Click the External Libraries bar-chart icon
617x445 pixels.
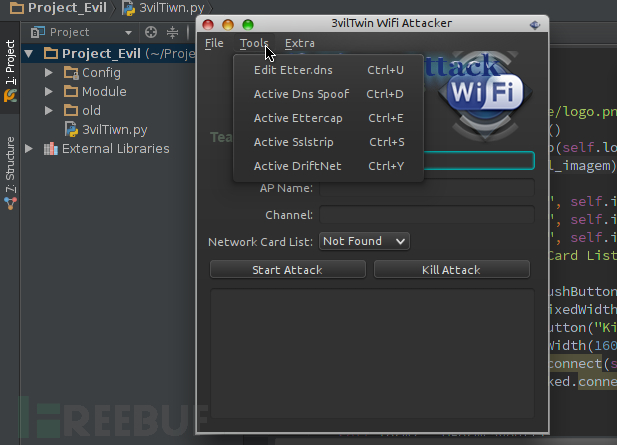[x=50, y=148]
